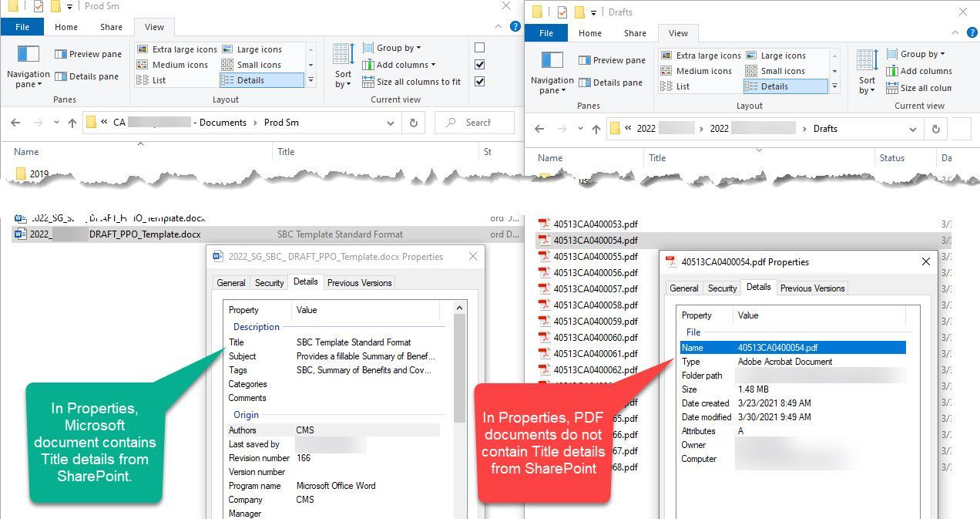Select Small icons layout in Drafts window
The width and height of the screenshot is (980, 519).
784,70
